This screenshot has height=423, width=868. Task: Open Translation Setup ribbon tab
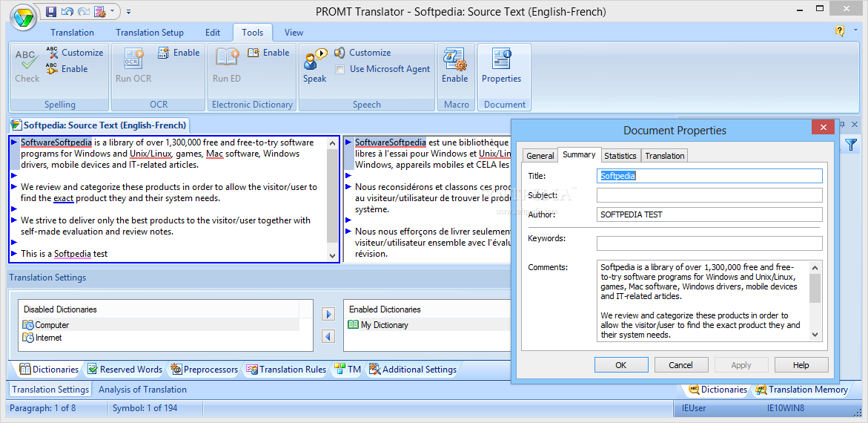click(150, 32)
